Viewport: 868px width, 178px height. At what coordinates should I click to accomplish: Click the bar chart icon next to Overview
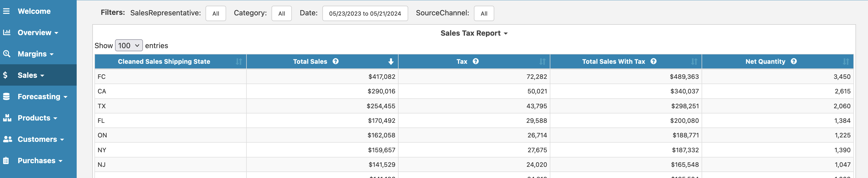pyautogui.click(x=7, y=32)
